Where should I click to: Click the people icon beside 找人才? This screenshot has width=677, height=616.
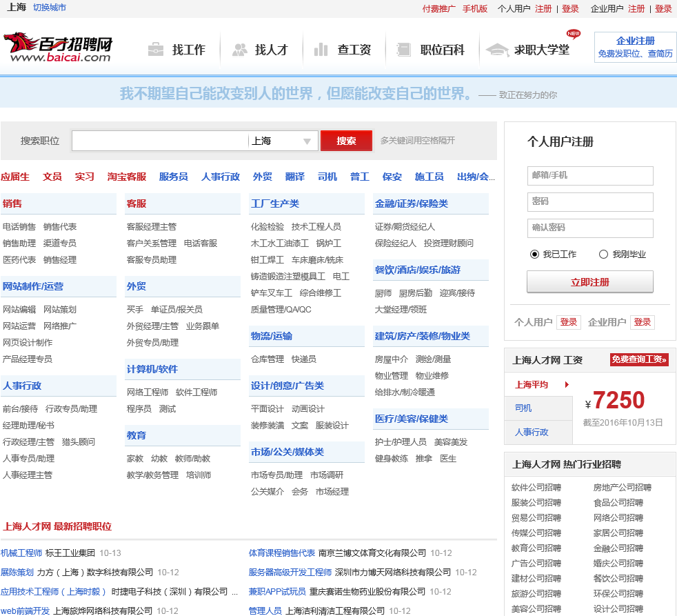point(240,50)
